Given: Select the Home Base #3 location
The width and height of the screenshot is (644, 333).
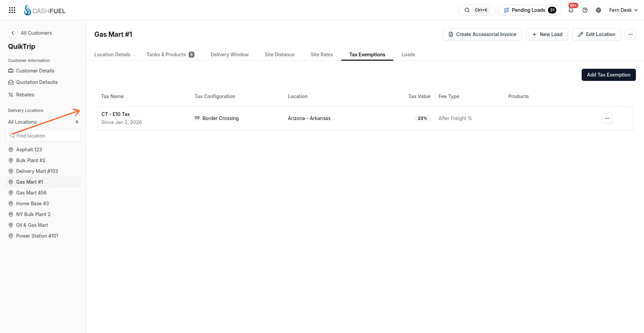Looking at the screenshot, I should (x=43, y=204).
